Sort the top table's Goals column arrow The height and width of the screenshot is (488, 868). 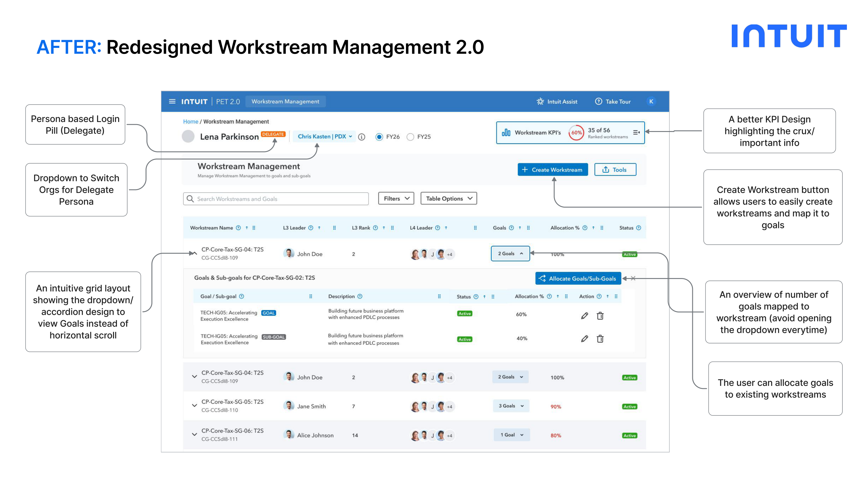[520, 228]
